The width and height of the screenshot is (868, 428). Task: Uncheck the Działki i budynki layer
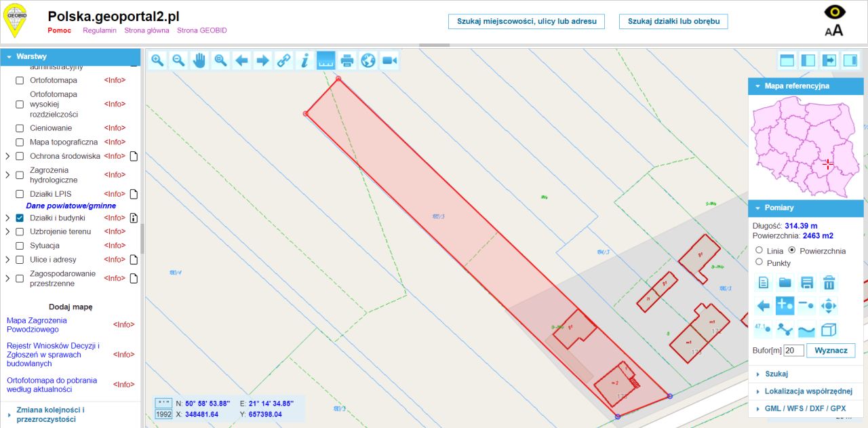click(x=19, y=218)
